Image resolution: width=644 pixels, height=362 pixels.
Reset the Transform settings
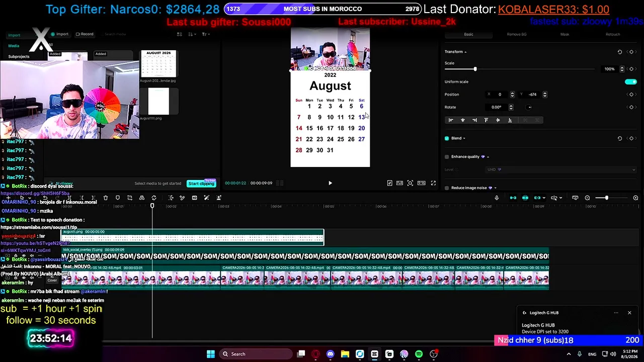click(x=620, y=52)
